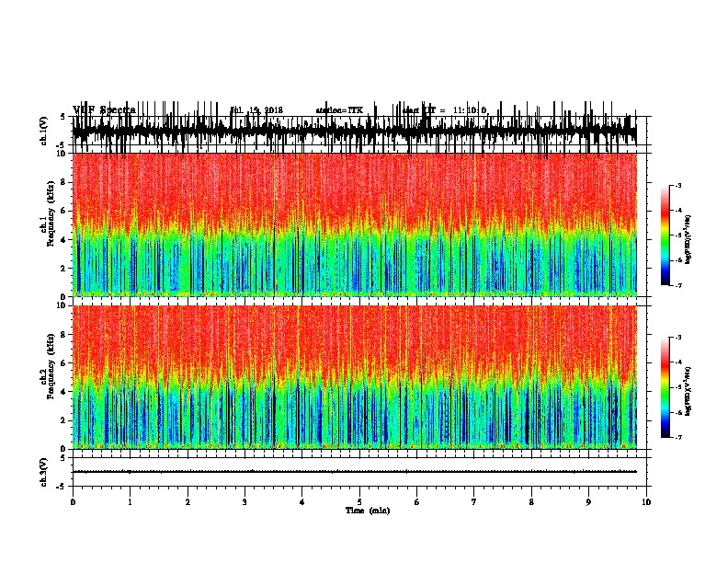Click the "6" kHz tick on ch.2 spectrogram
The height and width of the screenshot is (563, 728).
(63, 363)
